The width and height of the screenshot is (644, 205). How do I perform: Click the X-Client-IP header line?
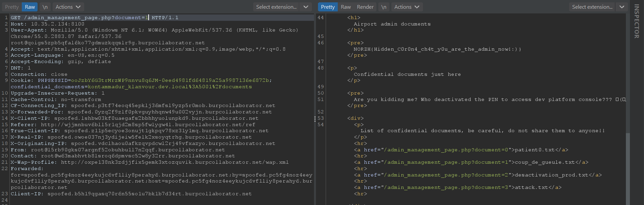pyautogui.click(x=135, y=118)
